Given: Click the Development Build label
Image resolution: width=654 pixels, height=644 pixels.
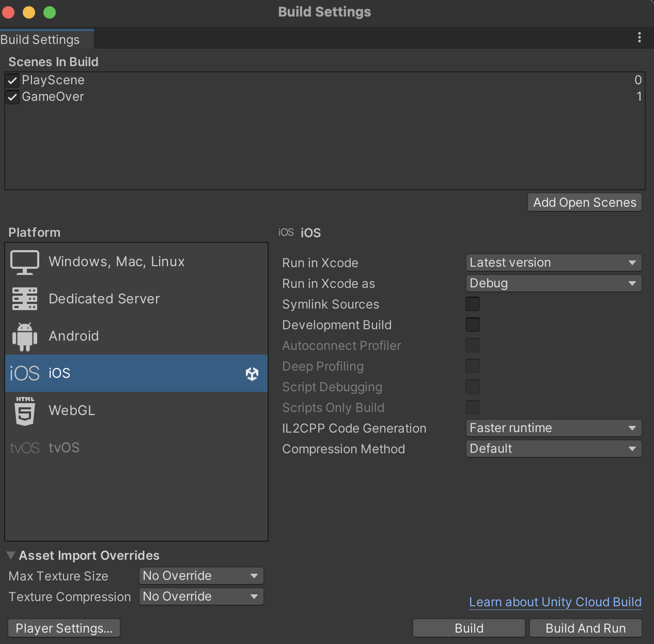Looking at the screenshot, I should (x=337, y=325).
